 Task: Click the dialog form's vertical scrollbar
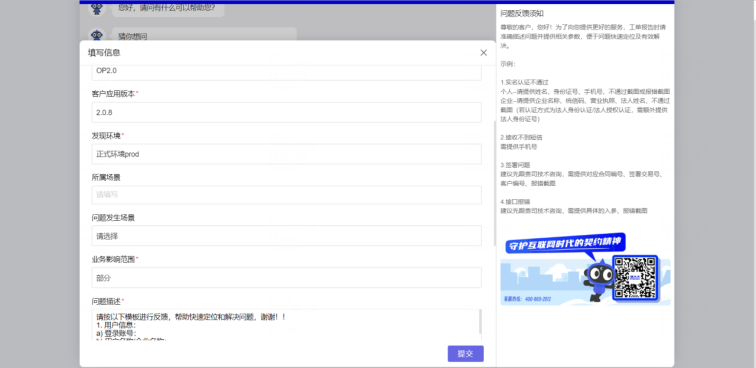click(x=494, y=183)
